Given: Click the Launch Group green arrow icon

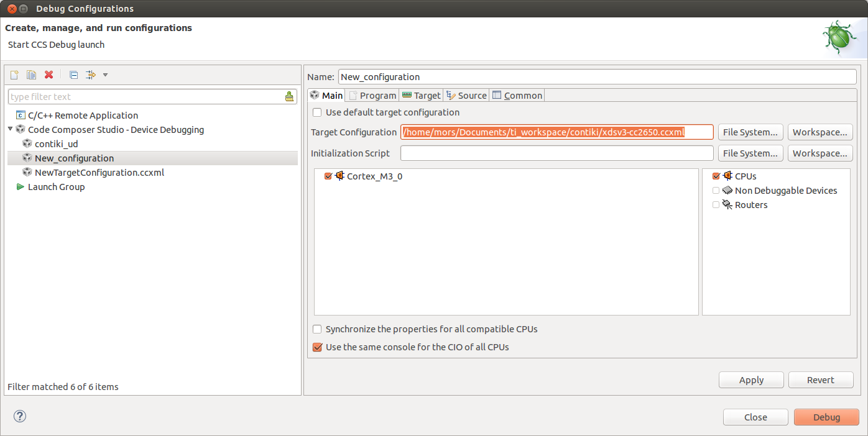Looking at the screenshot, I should [21, 187].
